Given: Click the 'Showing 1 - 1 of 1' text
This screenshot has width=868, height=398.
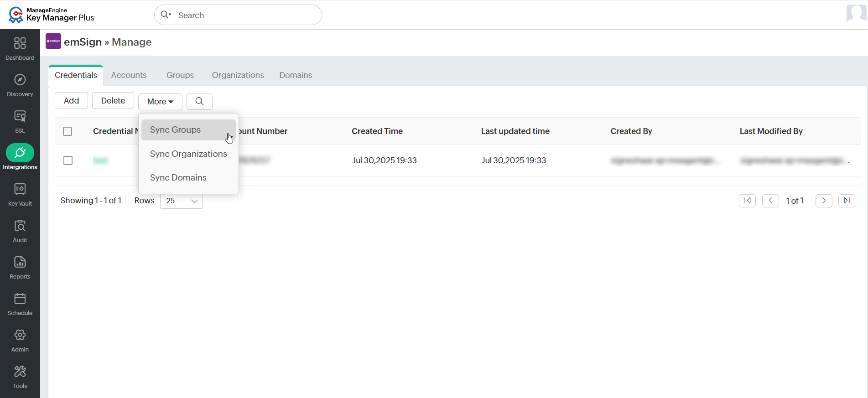Looking at the screenshot, I should [91, 201].
